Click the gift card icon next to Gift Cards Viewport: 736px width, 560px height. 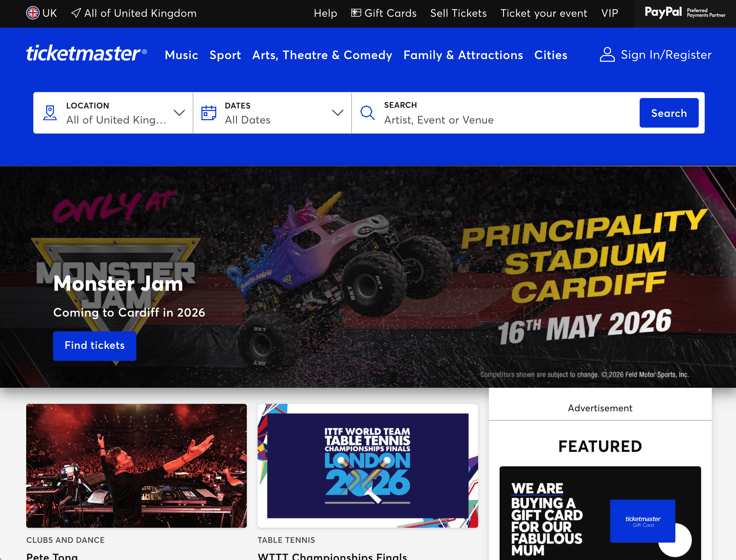[356, 13]
